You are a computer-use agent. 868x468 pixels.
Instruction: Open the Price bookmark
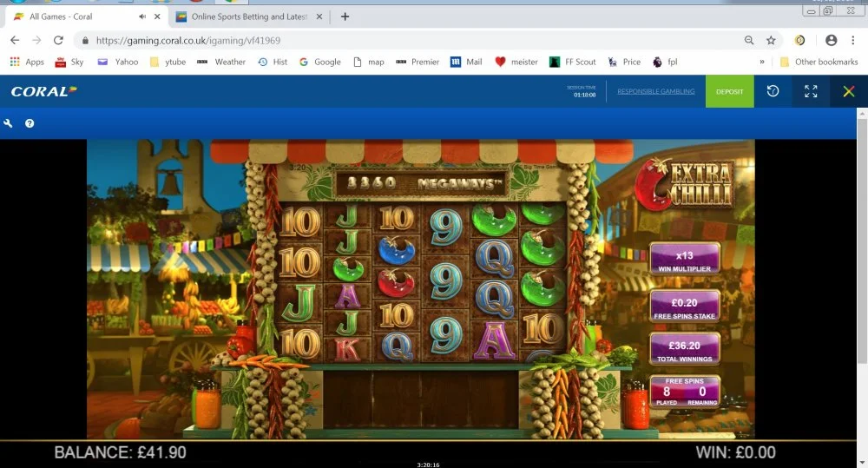coord(624,62)
